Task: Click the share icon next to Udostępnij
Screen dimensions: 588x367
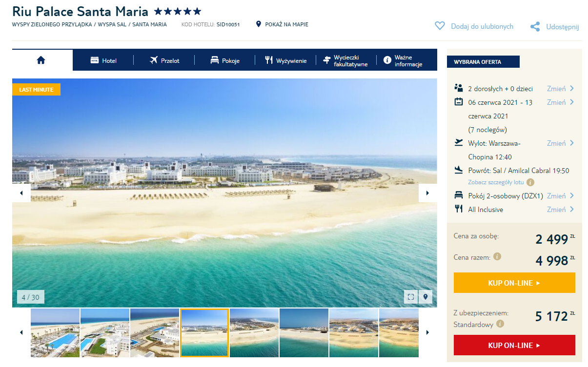Action: pos(535,27)
